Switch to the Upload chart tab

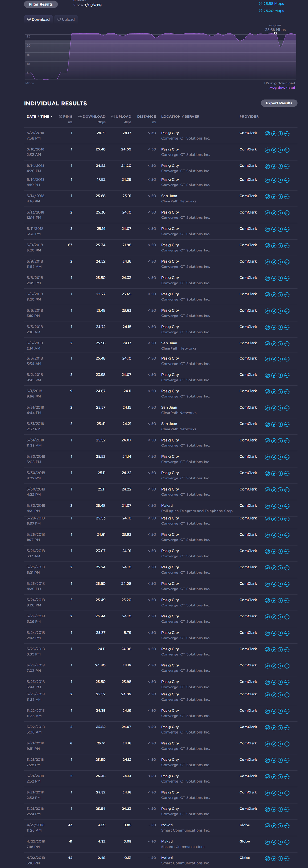pyautogui.click(x=66, y=19)
